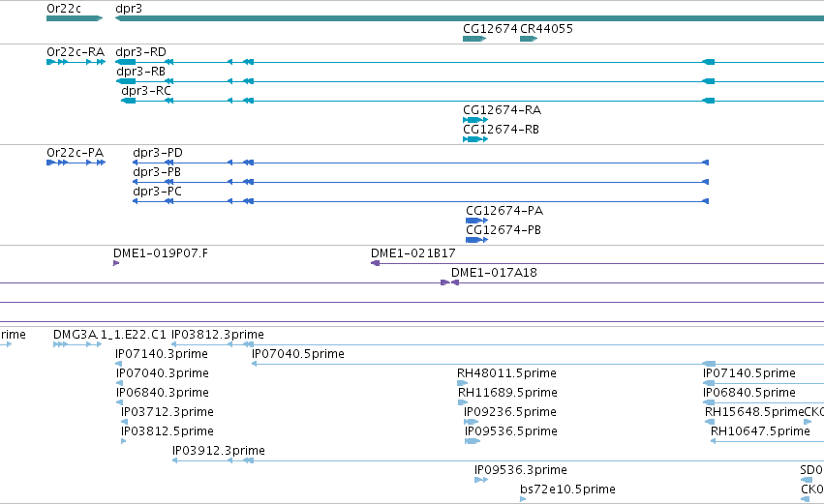This screenshot has height=504, width=824.
Task: Click the IP09236.5prime EST label
Action: pos(509,413)
